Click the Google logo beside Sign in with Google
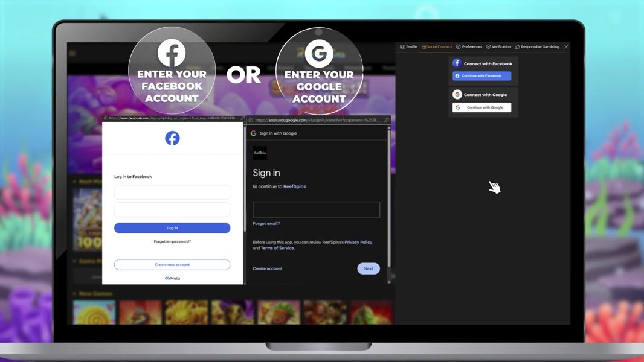Screen dimensions: 644x362 [x=253, y=133]
